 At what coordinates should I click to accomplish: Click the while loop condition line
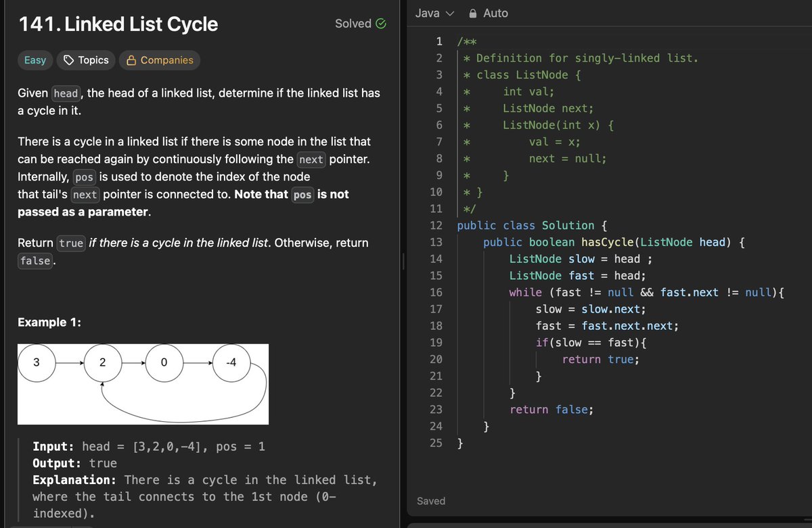(646, 293)
